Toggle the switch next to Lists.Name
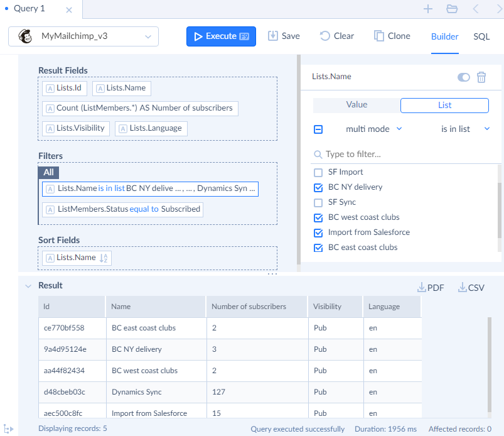 coord(463,77)
